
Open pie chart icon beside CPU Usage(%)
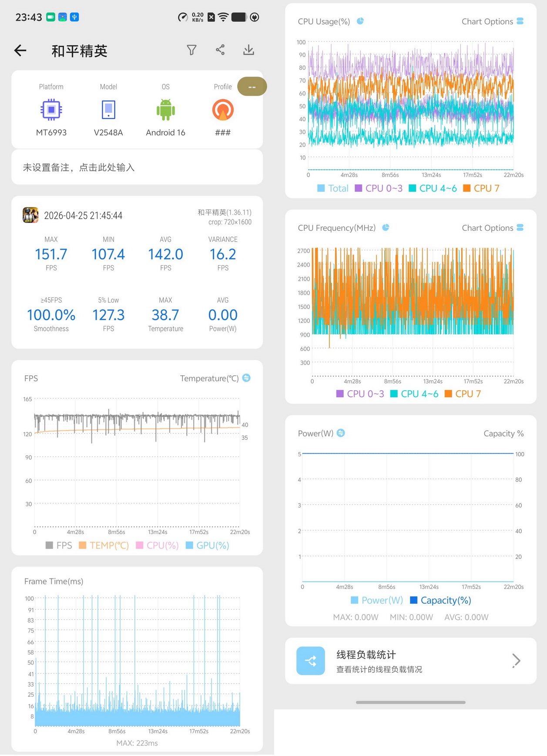[x=360, y=21]
